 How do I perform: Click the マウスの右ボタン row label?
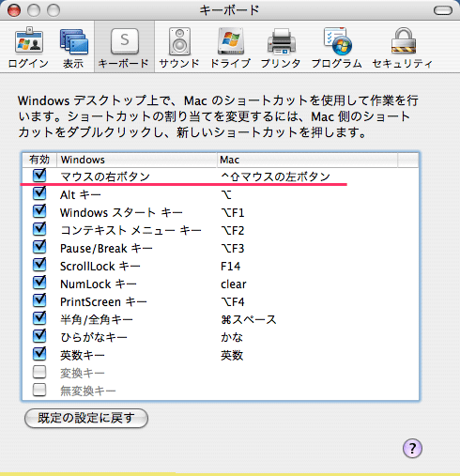pyautogui.click(x=105, y=177)
